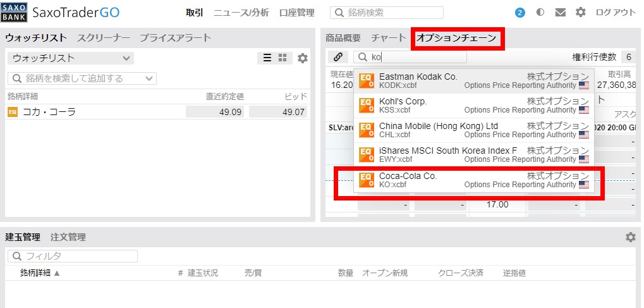Screen dimensions: 644x308
Task: Switch to the 商品概要 tab
Action: tap(343, 38)
